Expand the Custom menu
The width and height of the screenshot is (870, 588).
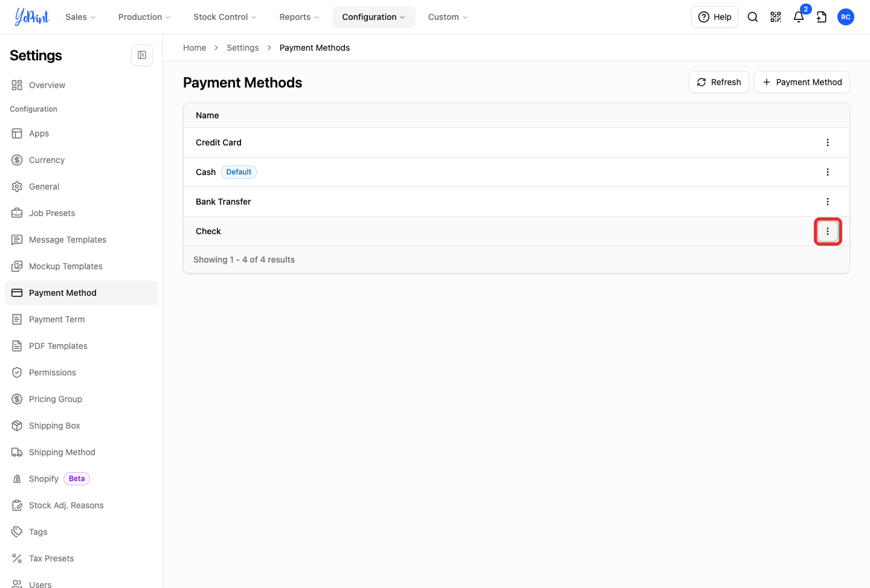448,17
